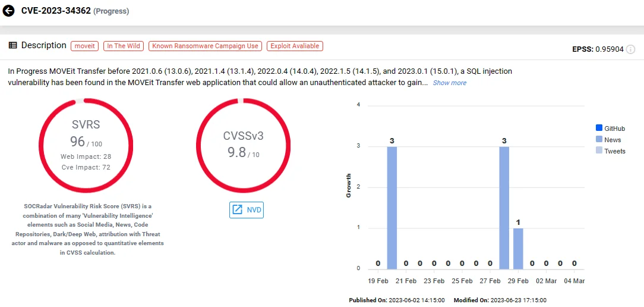Screen dimensions: 644x307
Task: Click the EPSS: 0.95904 value
Action: coord(598,49)
